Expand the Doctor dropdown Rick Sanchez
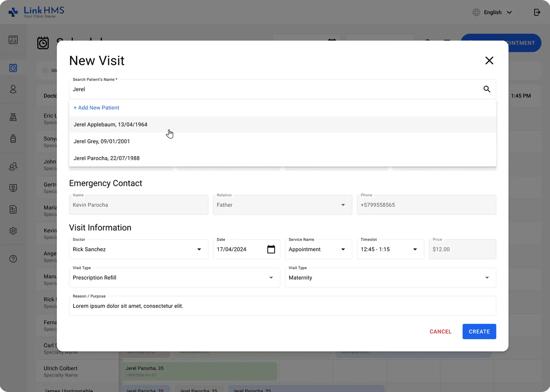Image resolution: width=550 pixels, height=392 pixels. [x=138, y=249]
